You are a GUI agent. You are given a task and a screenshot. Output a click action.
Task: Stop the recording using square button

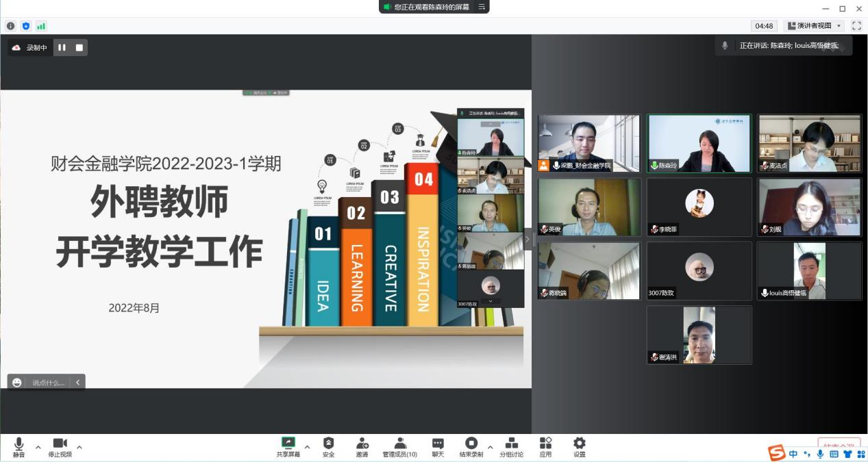pos(79,47)
